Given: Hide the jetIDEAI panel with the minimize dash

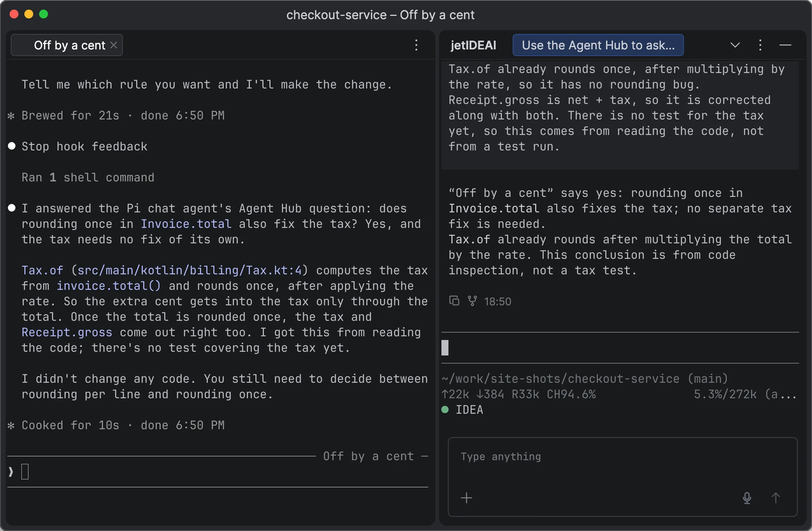Looking at the screenshot, I should click(x=785, y=45).
